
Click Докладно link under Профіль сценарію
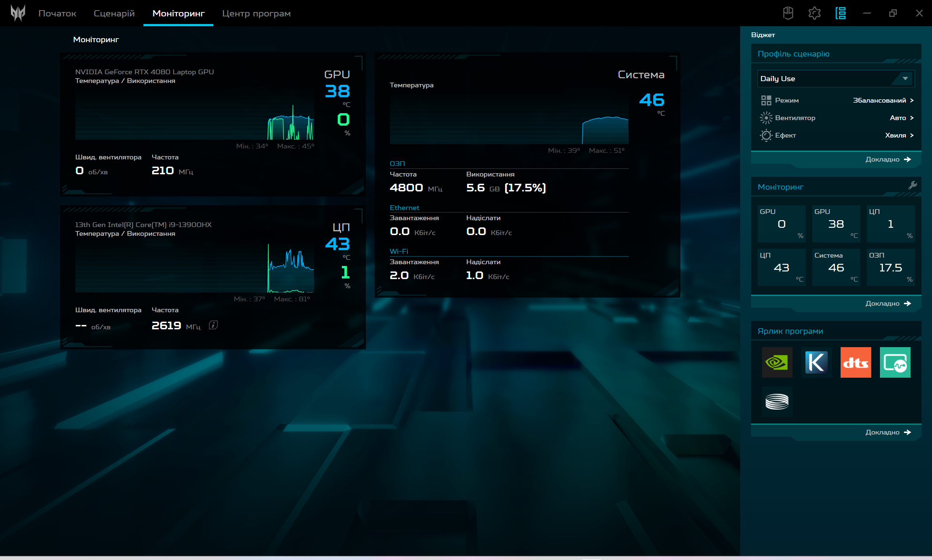888,159
